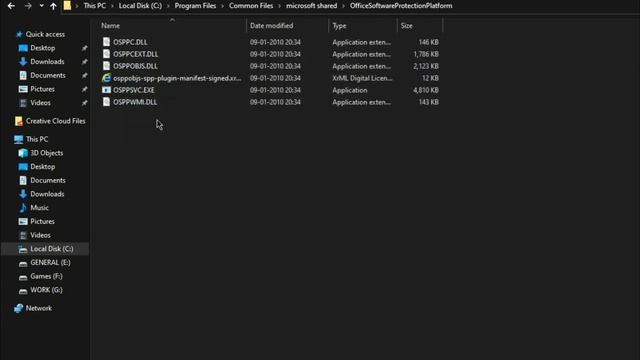Image resolution: width=640 pixels, height=360 pixels.
Task: Navigate to Common Files breadcrumb
Action: [251, 6]
